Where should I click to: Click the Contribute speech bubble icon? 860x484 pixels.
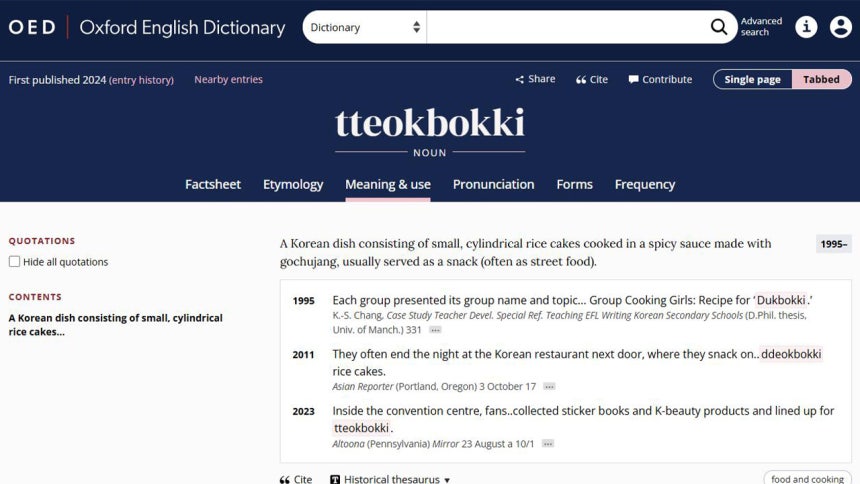(x=633, y=80)
